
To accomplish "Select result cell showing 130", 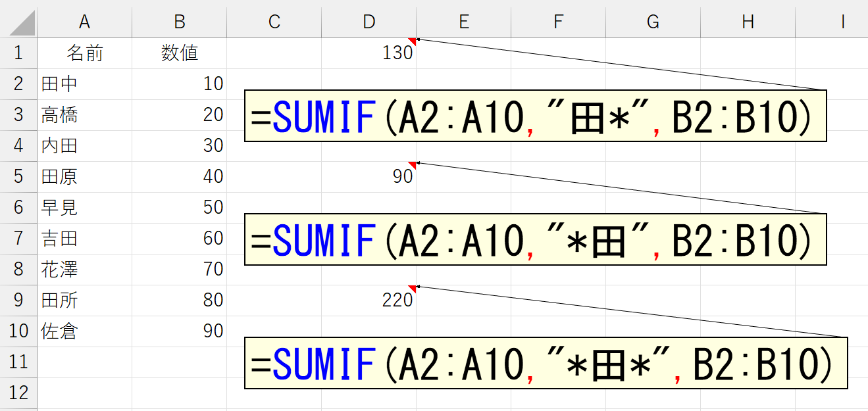I will [x=369, y=53].
